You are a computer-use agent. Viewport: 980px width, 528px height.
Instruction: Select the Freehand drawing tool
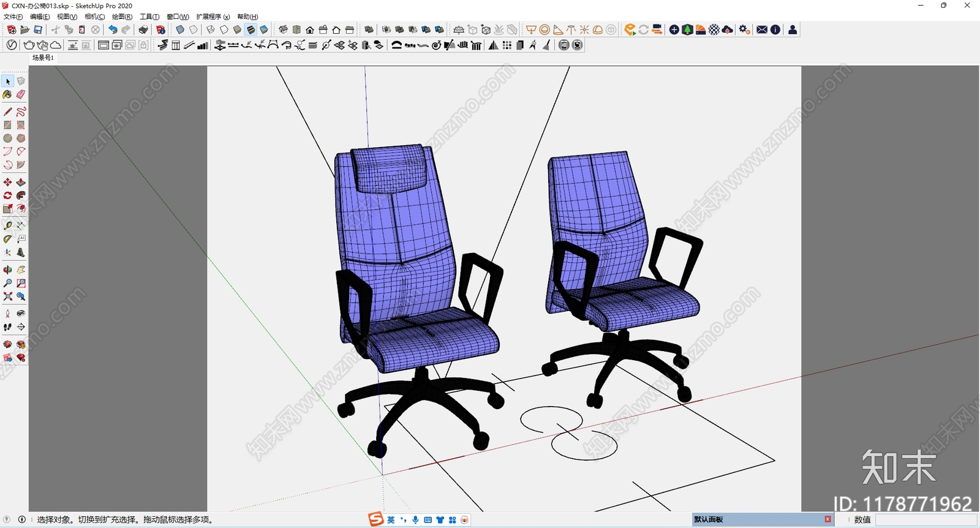coord(21,111)
